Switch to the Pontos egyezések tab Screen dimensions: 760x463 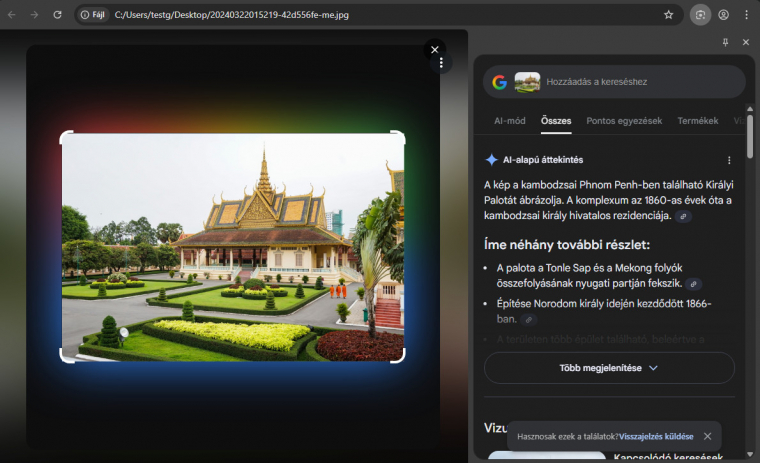point(624,121)
